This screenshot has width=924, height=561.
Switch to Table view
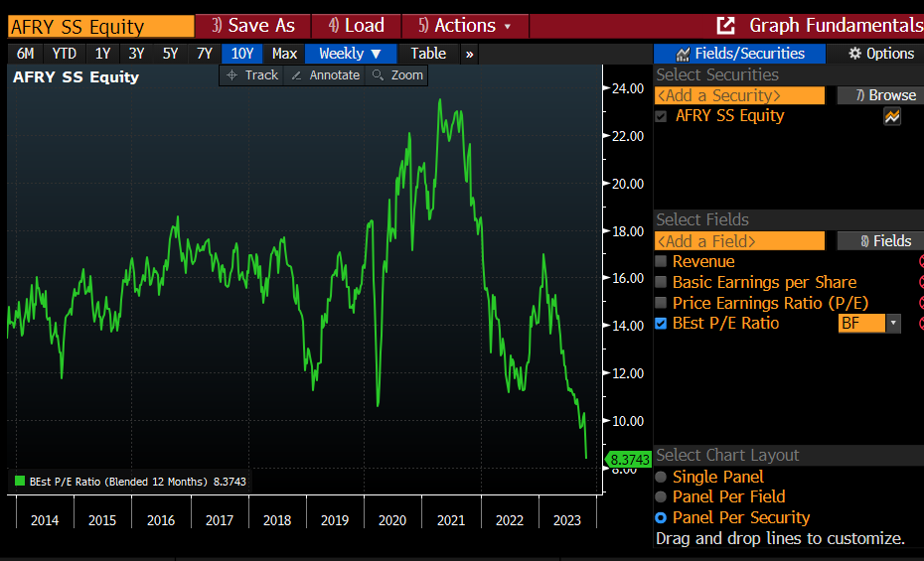pos(428,54)
